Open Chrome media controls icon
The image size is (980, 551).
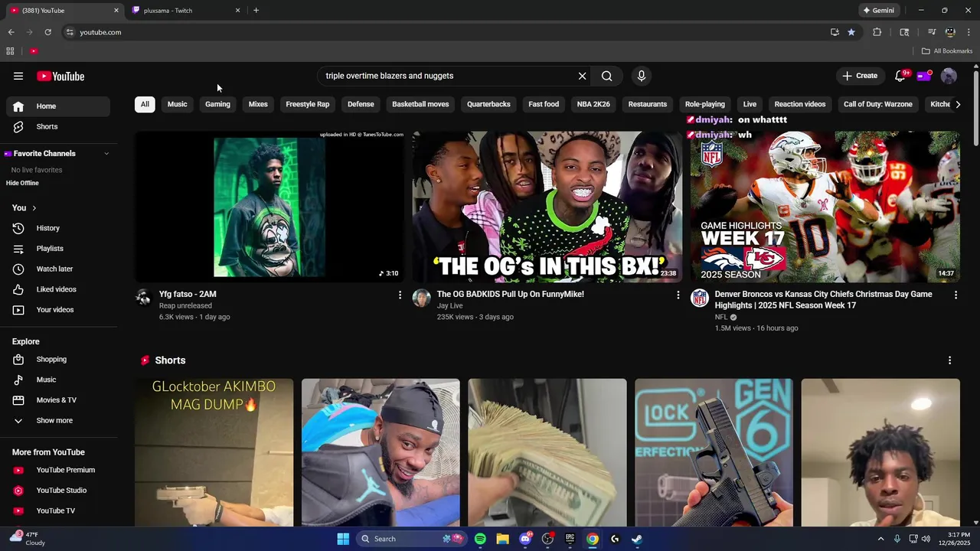coord(932,32)
